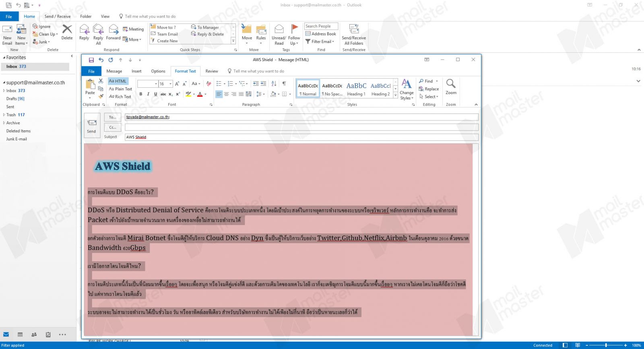Image resolution: width=644 pixels, height=349 pixels.
Task: Click the Decrease Indent icon
Action: click(x=256, y=84)
